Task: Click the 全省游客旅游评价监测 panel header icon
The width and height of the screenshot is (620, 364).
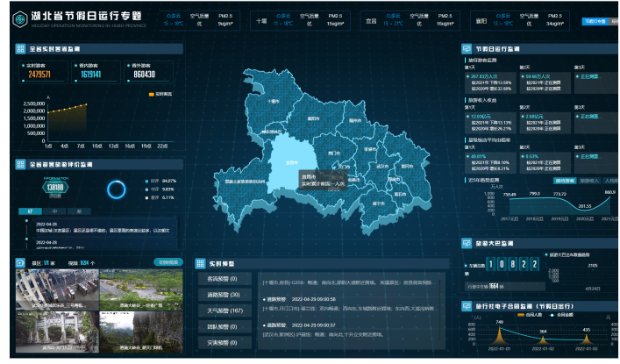Action: pos(22,163)
